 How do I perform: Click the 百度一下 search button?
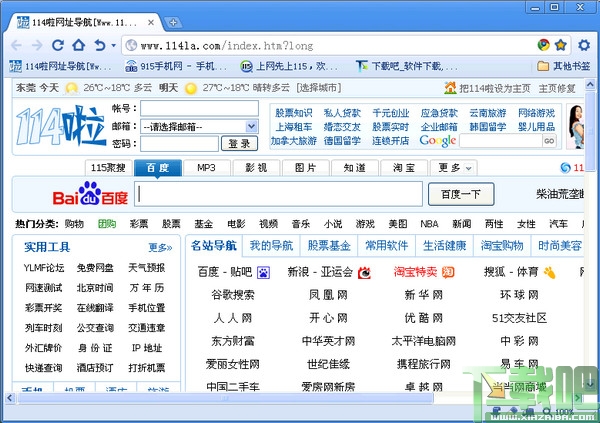461,194
